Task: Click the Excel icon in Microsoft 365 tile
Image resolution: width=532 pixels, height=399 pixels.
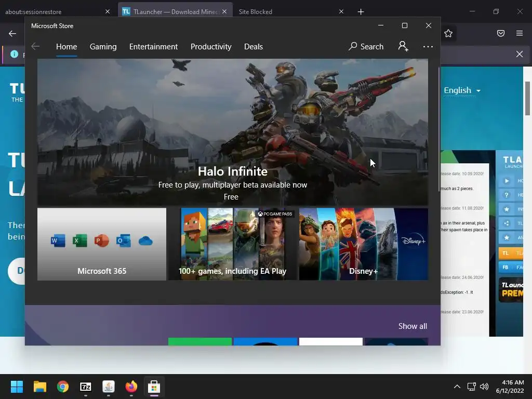Action: pyautogui.click(x=79, y=241)
